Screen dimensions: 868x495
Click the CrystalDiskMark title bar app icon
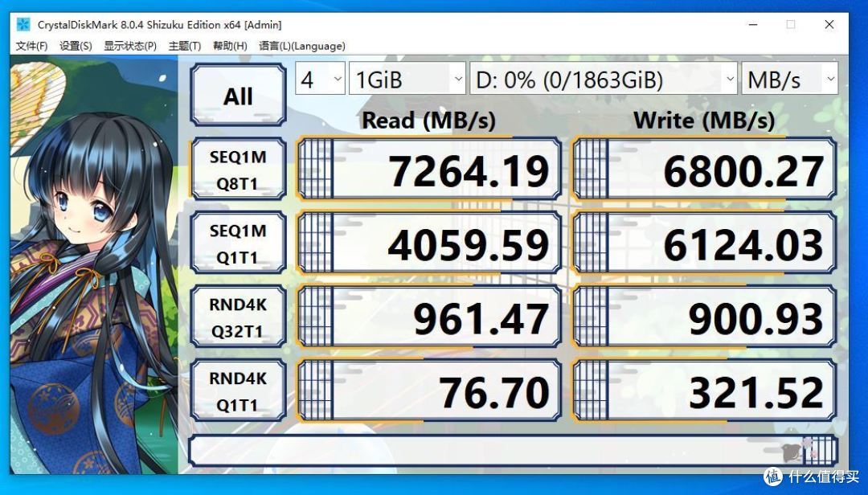23,25
